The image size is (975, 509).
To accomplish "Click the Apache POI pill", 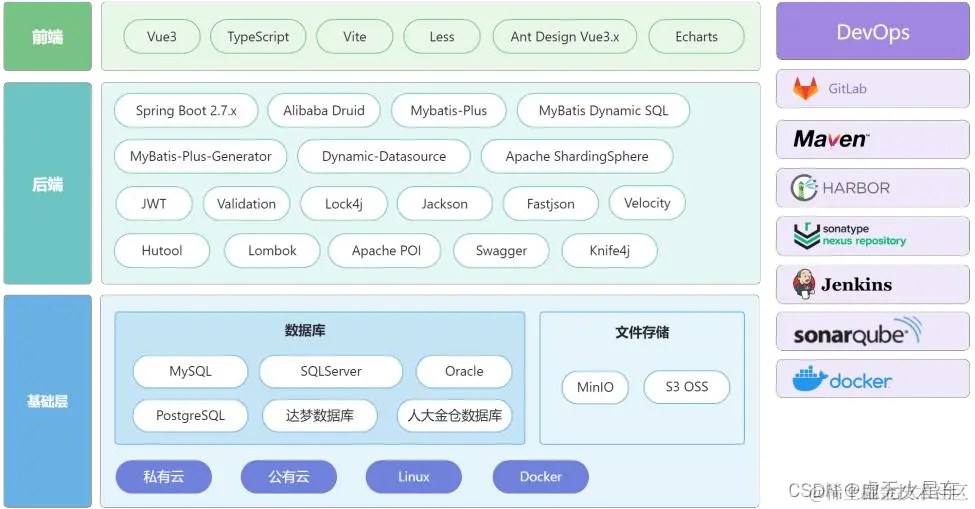I will tap(386, 250).
